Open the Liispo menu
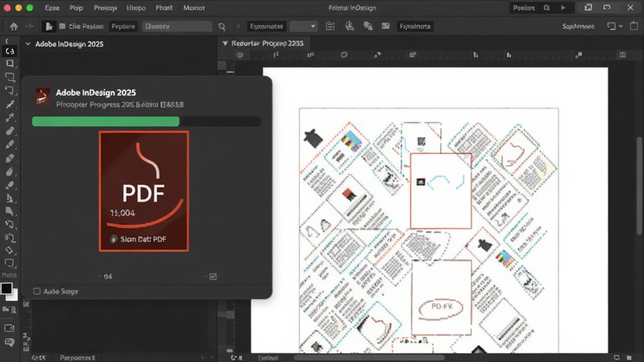 (x=136, y=8)
